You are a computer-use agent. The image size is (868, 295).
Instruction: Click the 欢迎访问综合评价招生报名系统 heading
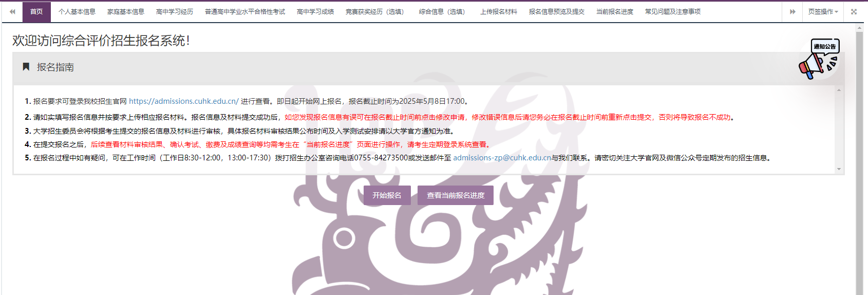click(x=101, y=41)
